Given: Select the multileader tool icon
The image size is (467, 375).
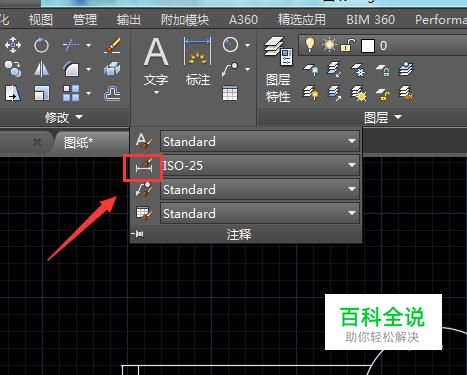Looking at the screenshot, I should coord(230,69).
